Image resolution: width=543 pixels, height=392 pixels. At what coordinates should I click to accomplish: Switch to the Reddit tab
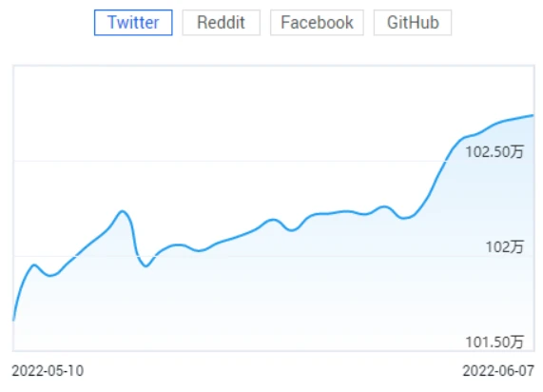[222, 23]
